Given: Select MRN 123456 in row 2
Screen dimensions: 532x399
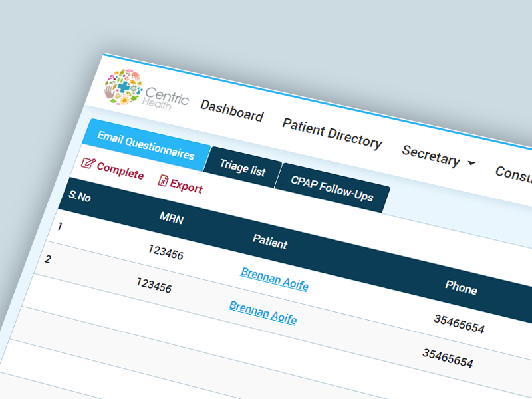Looking at the screenshot, I should click(x=154, y=285).
